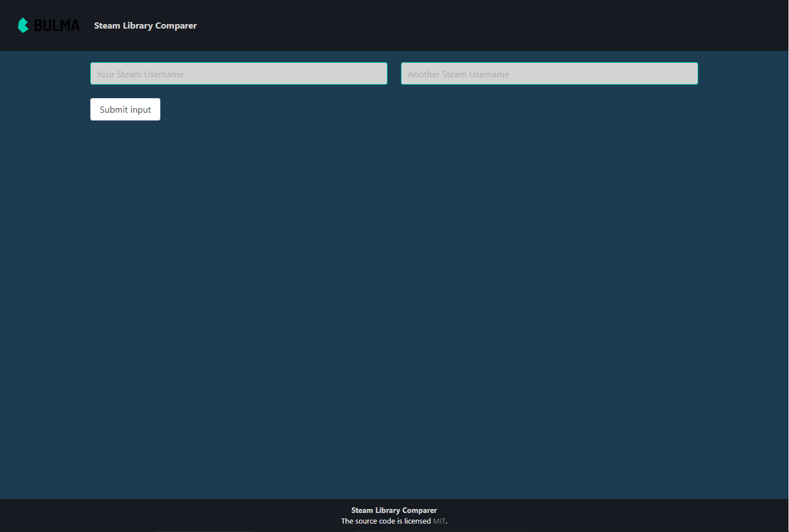Screen dimensions: 789x532
Task: Open the MIT license link in footer
Action: (439, 521)
